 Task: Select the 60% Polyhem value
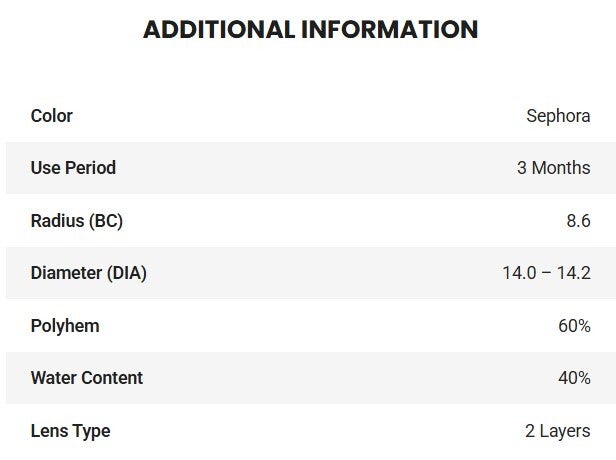[574, 326]
